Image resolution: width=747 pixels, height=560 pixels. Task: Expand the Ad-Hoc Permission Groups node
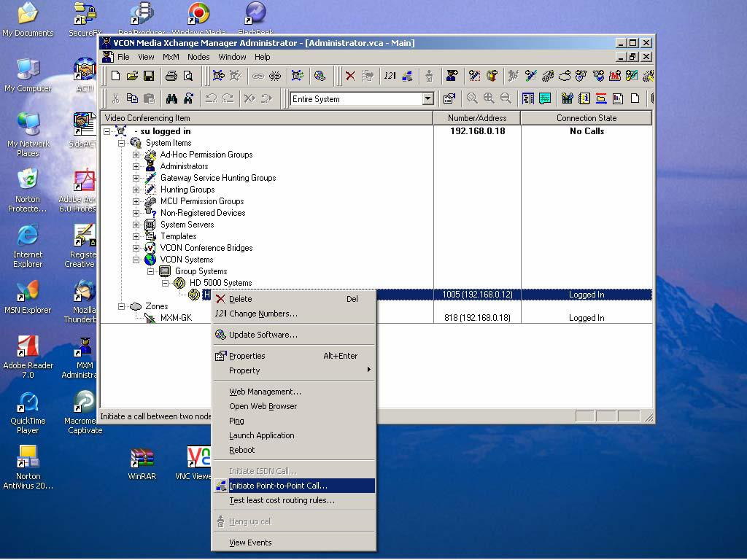[136, 155]
